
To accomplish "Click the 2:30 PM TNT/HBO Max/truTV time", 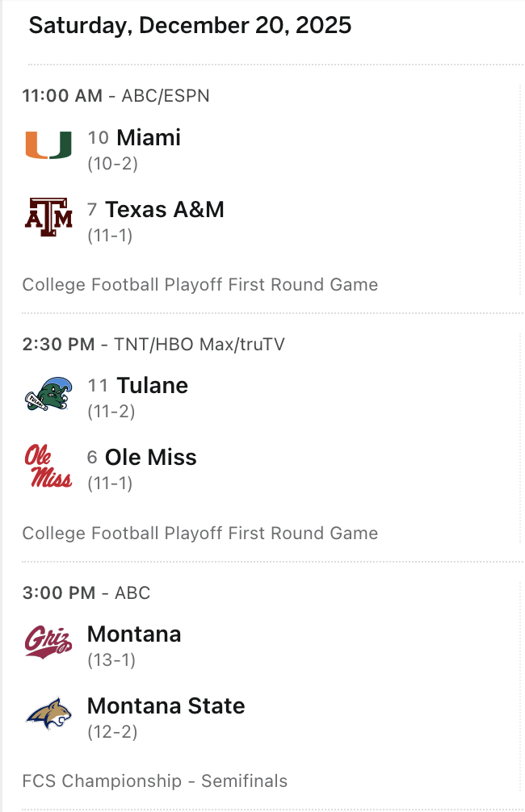I will pyautogui.click(x=153, y=345).
